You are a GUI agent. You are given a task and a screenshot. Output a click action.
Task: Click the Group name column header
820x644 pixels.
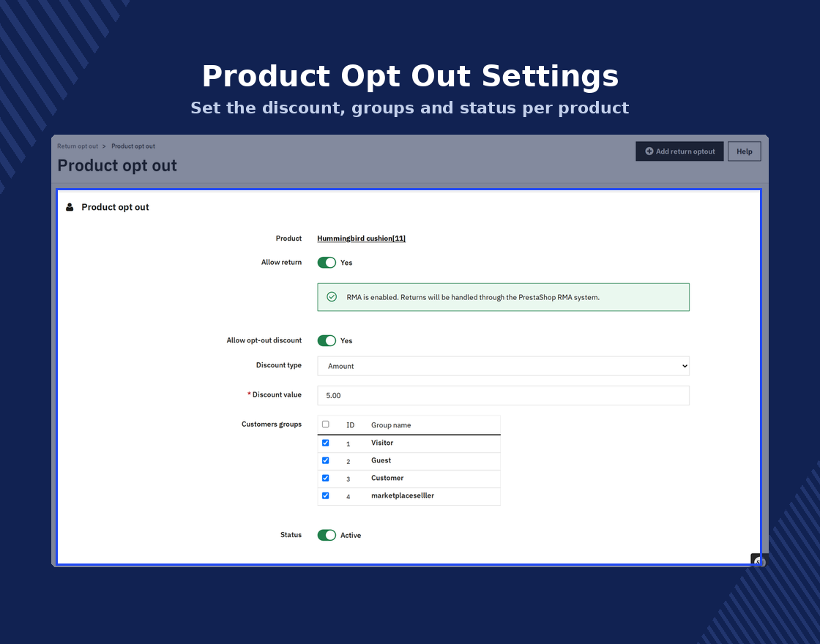(391, 425)
